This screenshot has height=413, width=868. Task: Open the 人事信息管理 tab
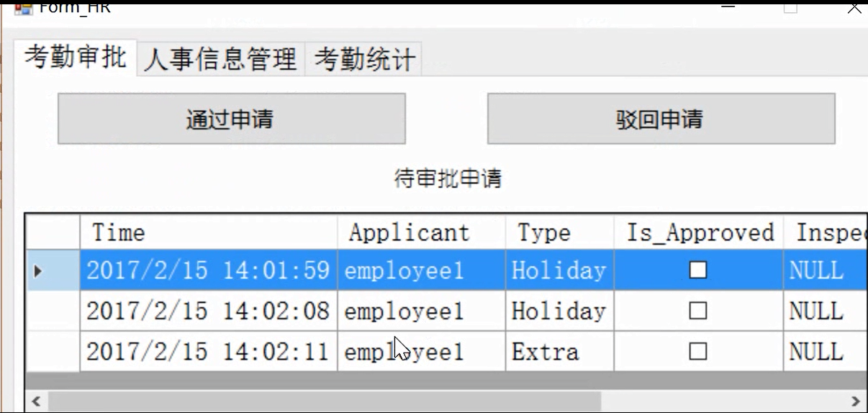tap(220, 59)
